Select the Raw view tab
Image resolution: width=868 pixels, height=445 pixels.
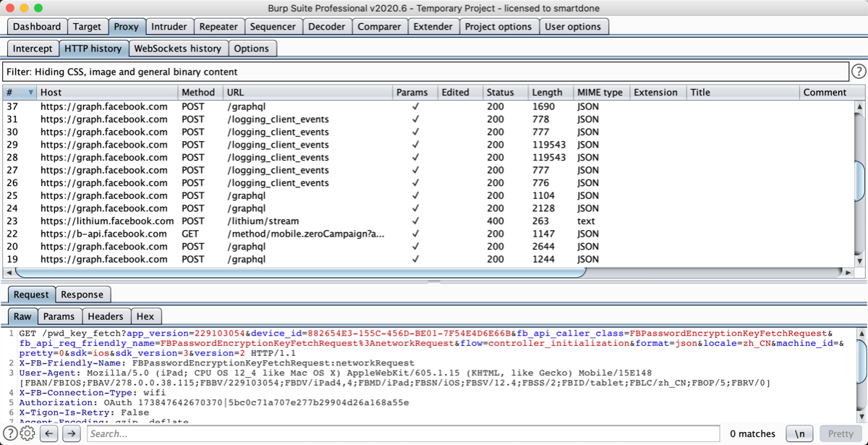point(22,316)
